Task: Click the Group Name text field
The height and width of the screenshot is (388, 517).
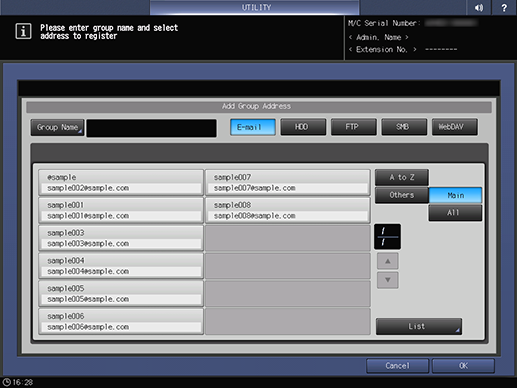Action: pos(152,128)
